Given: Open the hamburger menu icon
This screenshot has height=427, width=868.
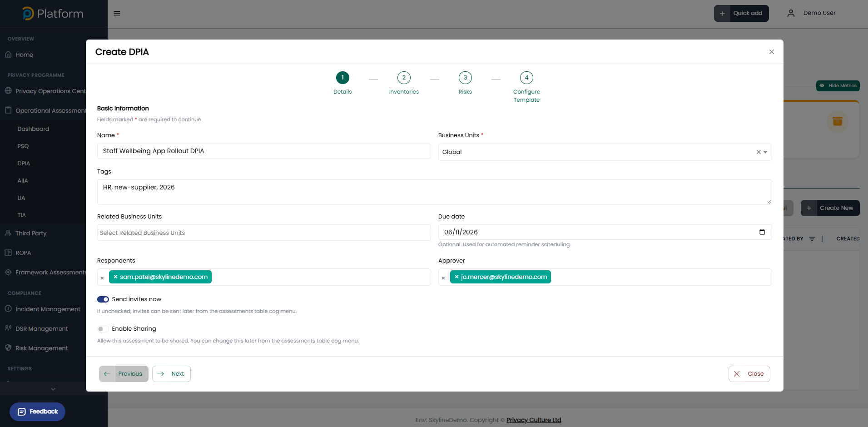Looking at the screenshot, I should pyautogui.click(x=117, y=13).
